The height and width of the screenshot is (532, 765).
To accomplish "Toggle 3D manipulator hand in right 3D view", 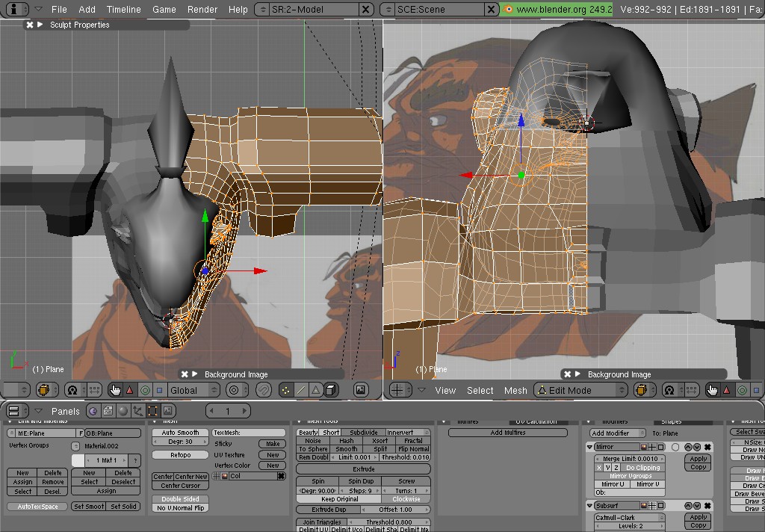I will [713, 390].
